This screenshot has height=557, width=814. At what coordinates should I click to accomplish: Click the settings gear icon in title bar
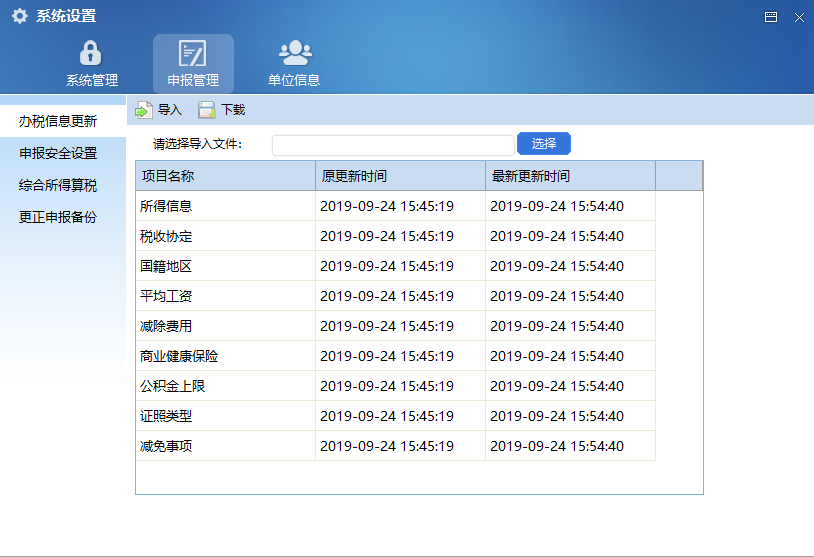19,16
